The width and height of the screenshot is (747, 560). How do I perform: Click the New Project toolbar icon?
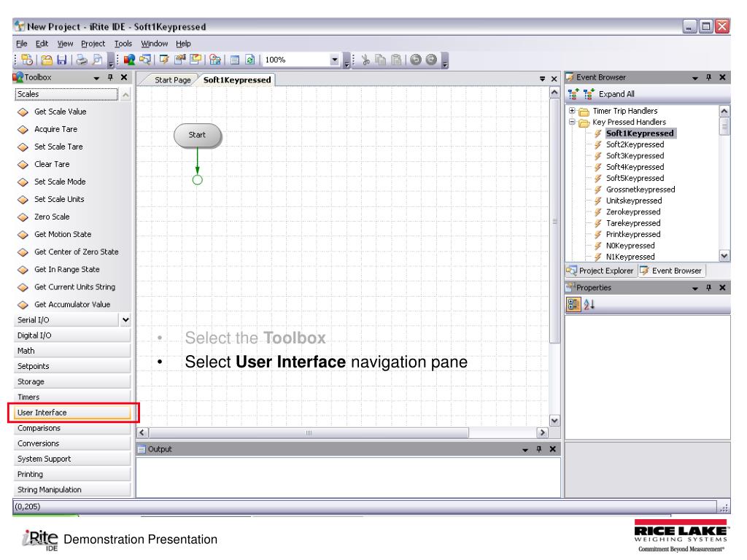(x=27, y=60)
